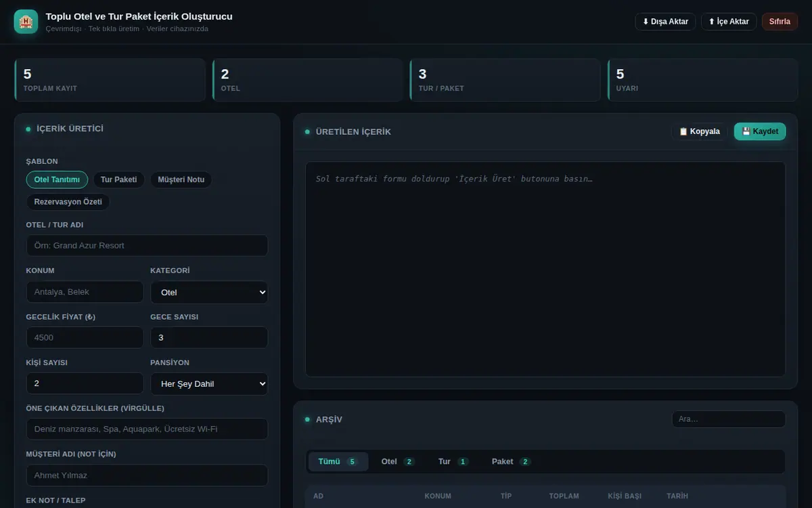
Task: Click the hotel app logo icon
Action: pyautogui.click(x=26, y=22)
